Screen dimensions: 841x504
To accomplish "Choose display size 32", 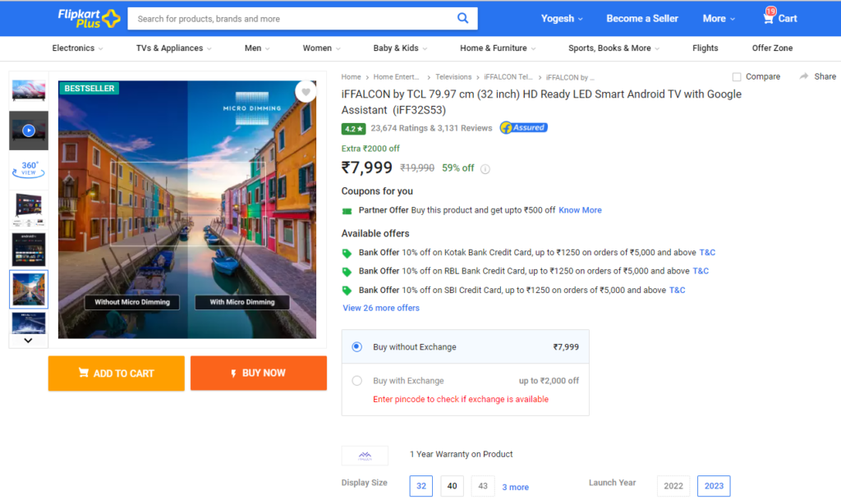I will click(421, 486).
